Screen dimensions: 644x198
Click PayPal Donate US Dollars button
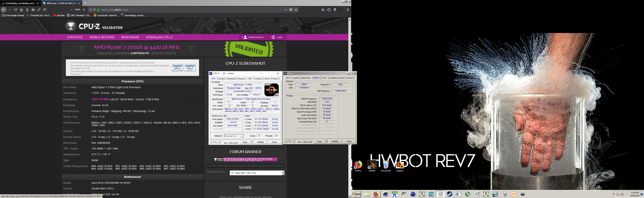point(177,68)
